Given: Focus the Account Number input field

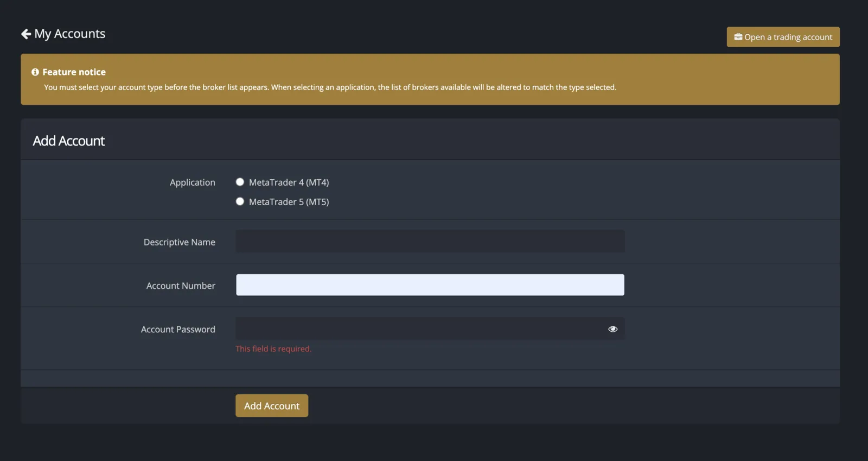Looking at the screenshot, I should (x=430, y=285).
